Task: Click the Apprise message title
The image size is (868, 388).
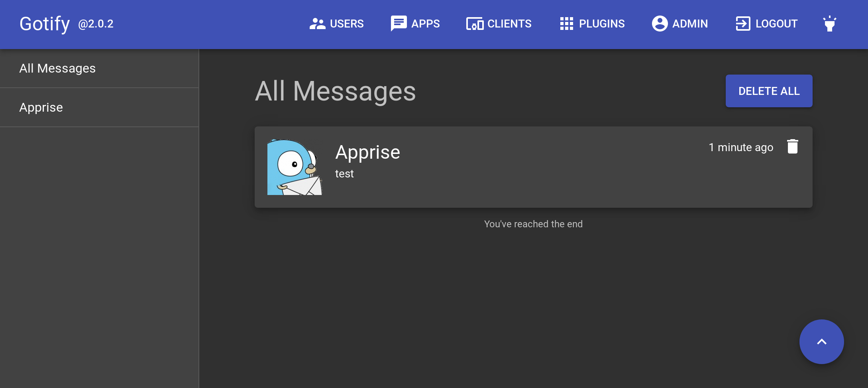Action: point(367,152)
